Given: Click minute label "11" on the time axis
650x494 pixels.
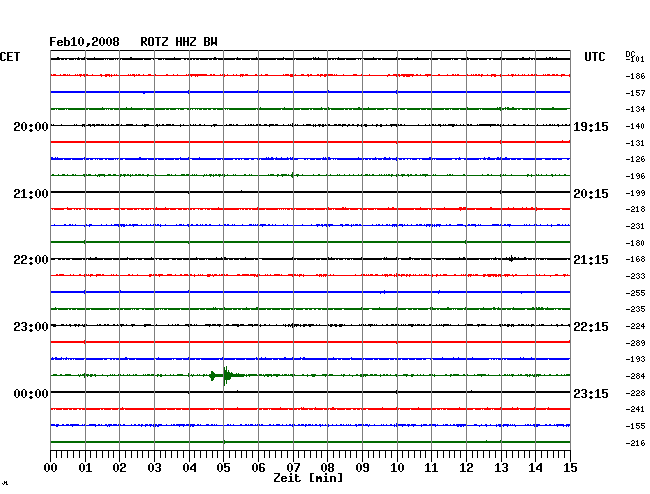Looking at the screenshot, I should 431,468.
